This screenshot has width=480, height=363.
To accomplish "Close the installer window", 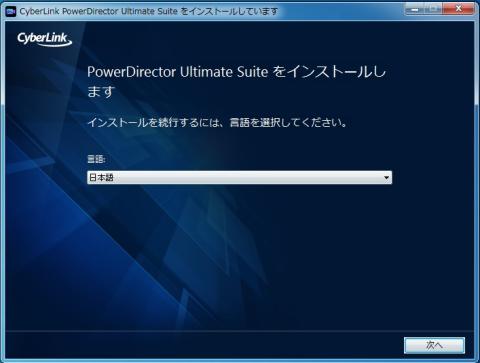I will (x=459, y=9).
